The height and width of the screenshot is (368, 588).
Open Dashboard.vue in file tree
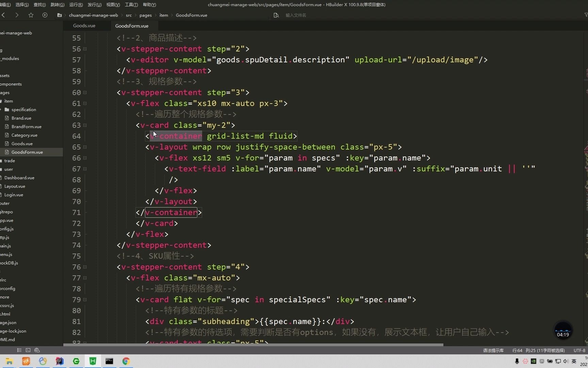click(x=19, y=178)
